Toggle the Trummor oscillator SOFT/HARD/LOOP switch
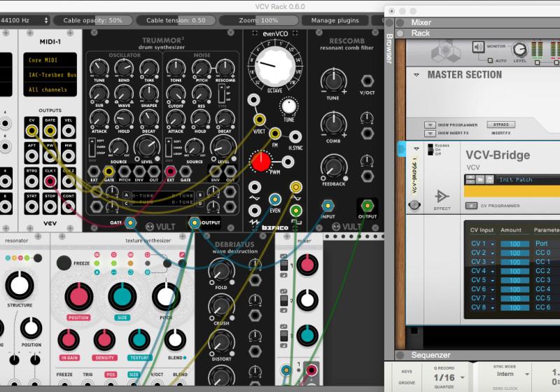Screen dimensions: 560x392 (x=92, y=147)
